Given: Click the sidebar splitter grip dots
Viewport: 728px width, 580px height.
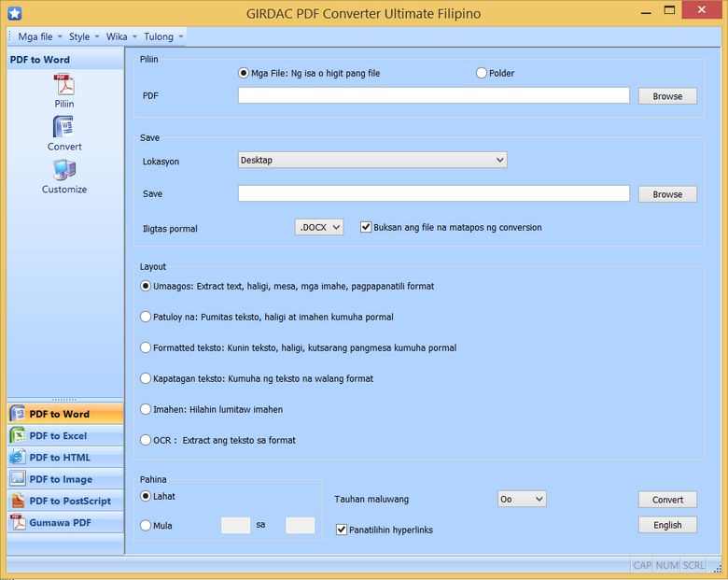Looking at the screenshot, I should pyautogui.click(x=64, y=399).
